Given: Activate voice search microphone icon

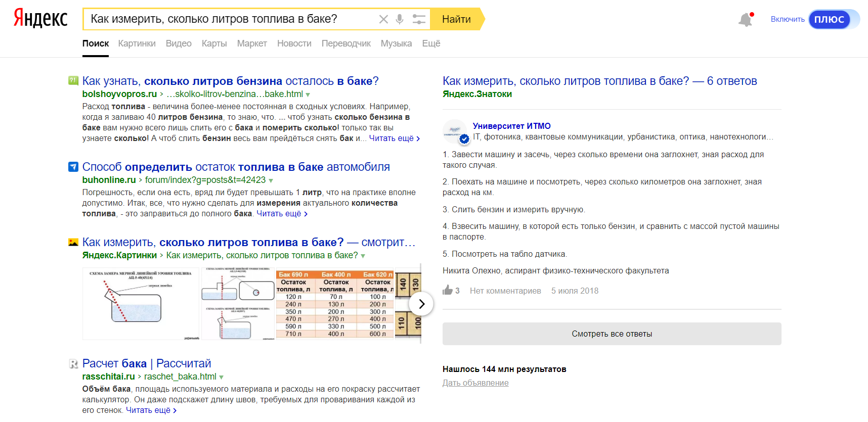Looking at the screenshot, I should (400, 19).
